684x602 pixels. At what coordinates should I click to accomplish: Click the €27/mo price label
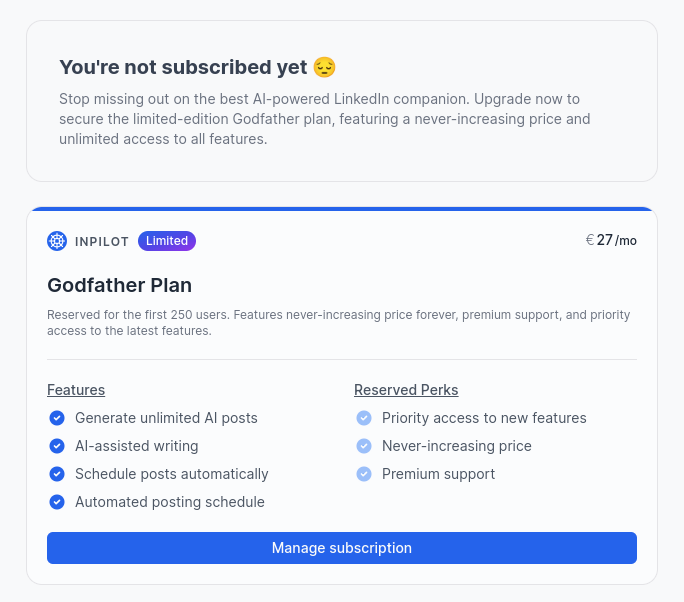click(x=611, y=240)
